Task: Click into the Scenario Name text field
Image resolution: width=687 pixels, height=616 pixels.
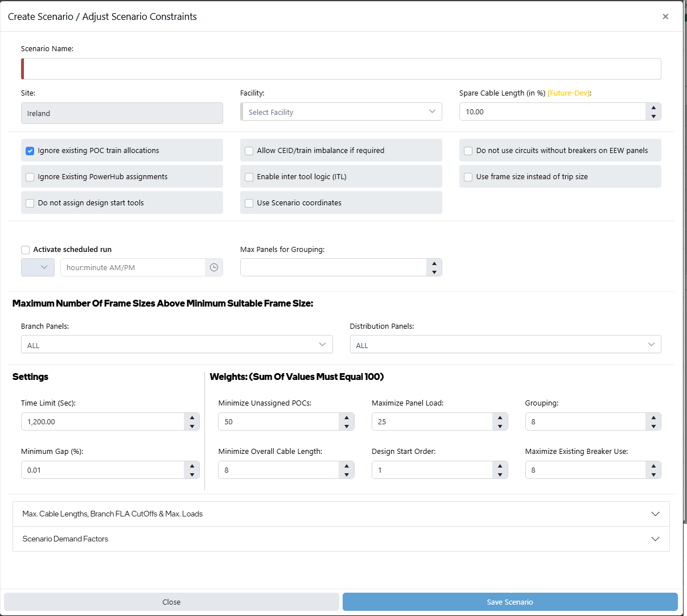Action: point(342,69)
